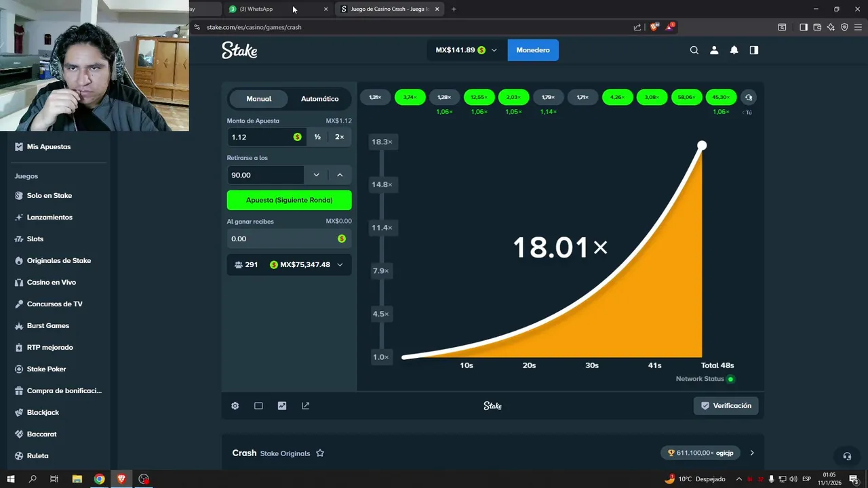Screen dimensions: 868x488
Task: Open Chrome from the taskbar
Action: (99, 479)
